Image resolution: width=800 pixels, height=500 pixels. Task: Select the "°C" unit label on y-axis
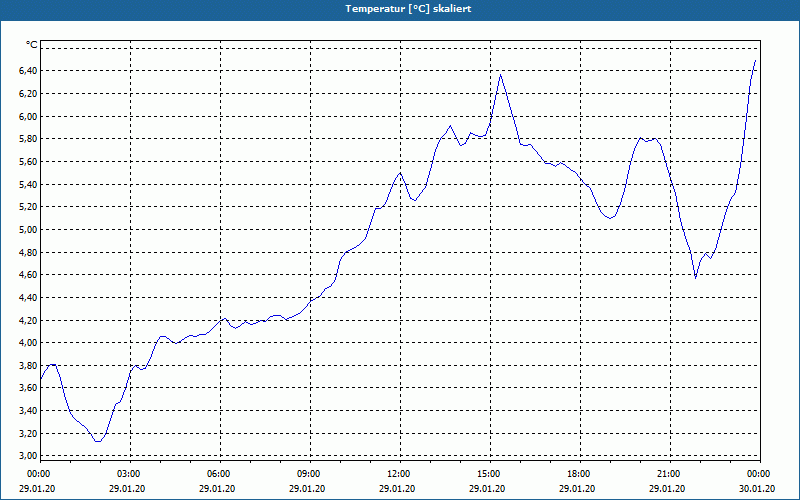pos(32,45)
